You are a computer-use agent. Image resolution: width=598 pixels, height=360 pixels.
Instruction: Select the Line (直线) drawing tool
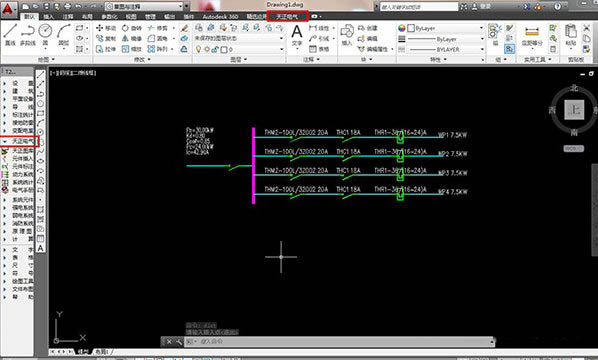pos(10,34)
